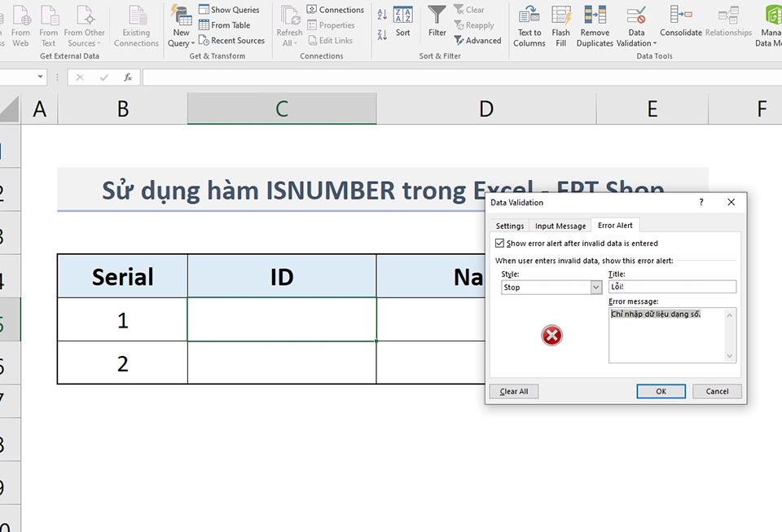Clear the current filter
The width and height of the screenshot is (782, 532).
point(471,10)
